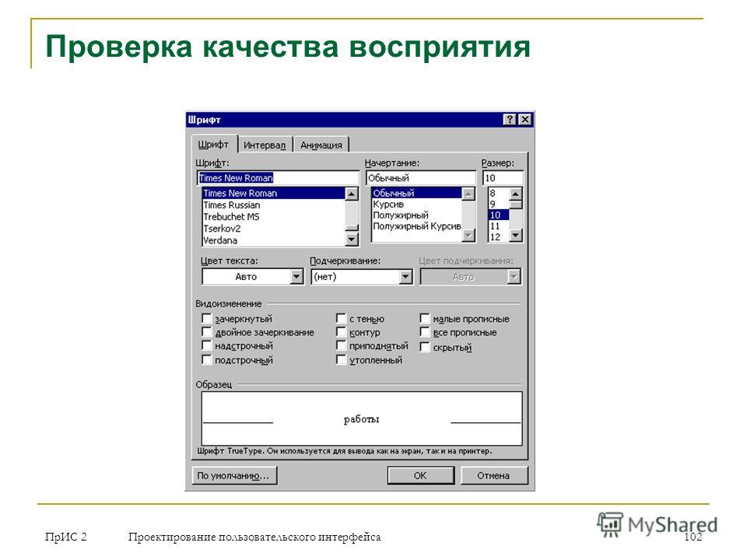Confirm with OK button
Screen dimensions: 747x560
click(x=420, y=475)
